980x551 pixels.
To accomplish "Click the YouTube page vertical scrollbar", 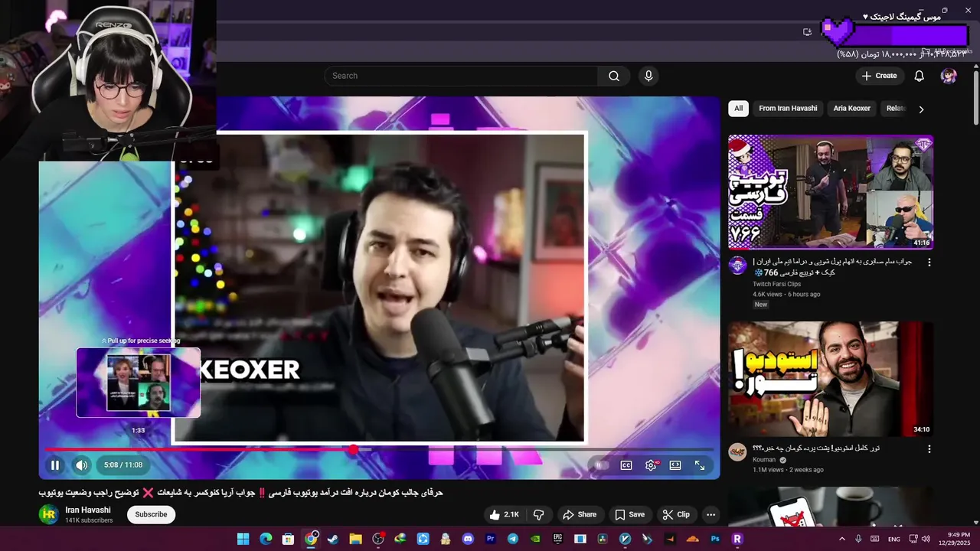I will [975, 98].
